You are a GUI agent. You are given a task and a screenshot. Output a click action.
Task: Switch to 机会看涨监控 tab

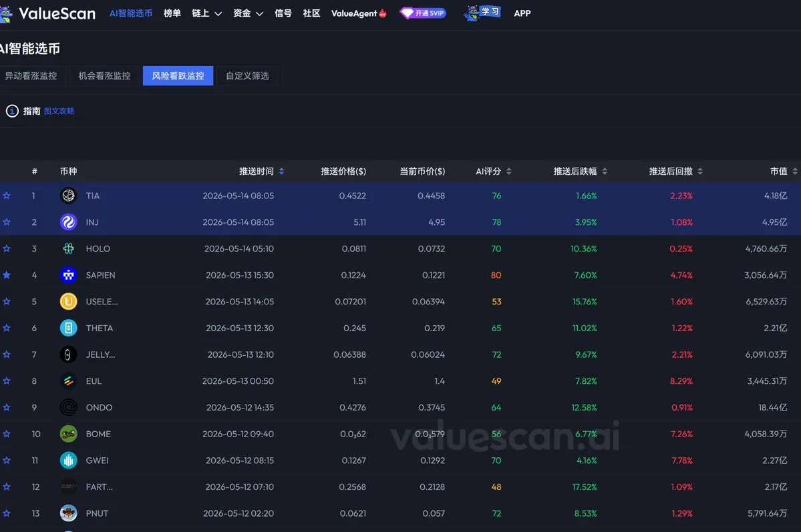[x=104, y=75]
